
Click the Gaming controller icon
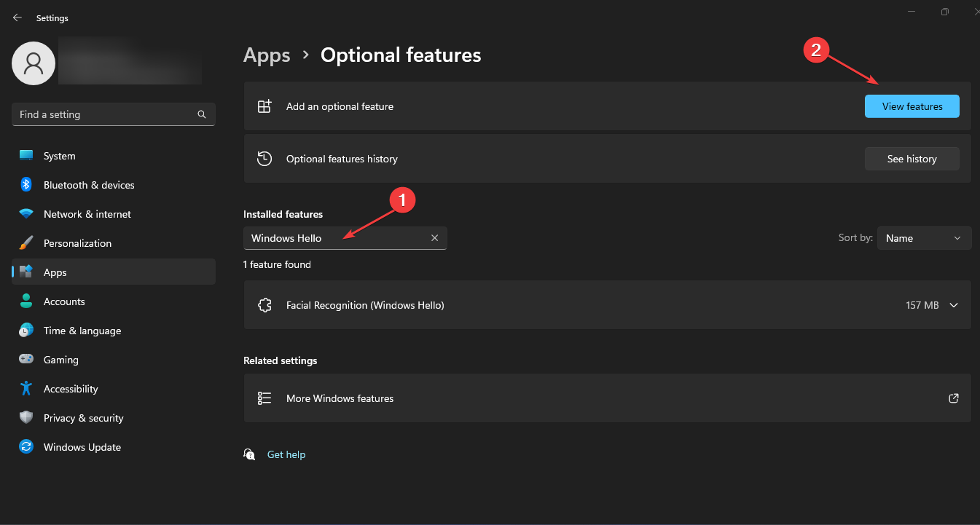tap(26, 360)
